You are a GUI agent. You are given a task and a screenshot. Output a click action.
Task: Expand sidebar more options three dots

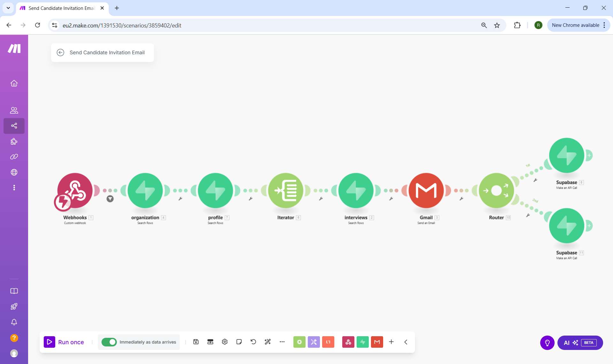click(14, 188)
